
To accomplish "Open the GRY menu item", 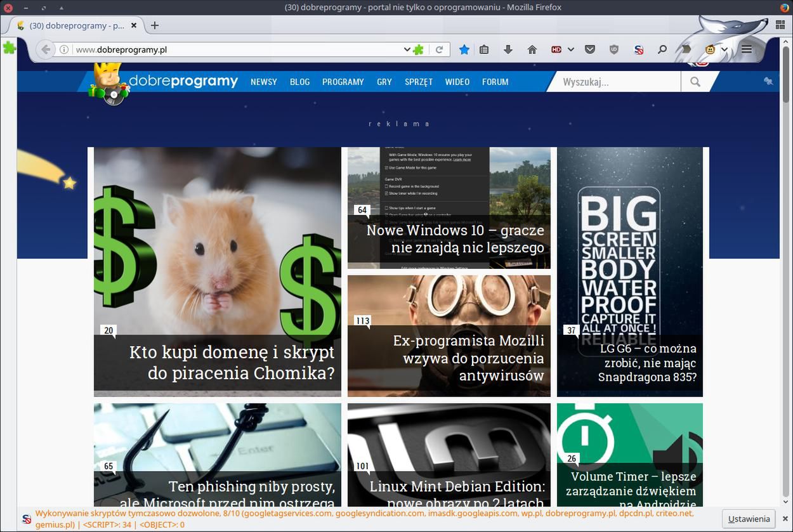I will (384, 82).
